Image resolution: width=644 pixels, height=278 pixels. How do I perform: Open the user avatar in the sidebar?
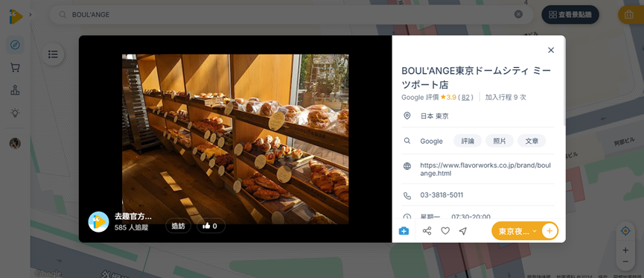15,143
